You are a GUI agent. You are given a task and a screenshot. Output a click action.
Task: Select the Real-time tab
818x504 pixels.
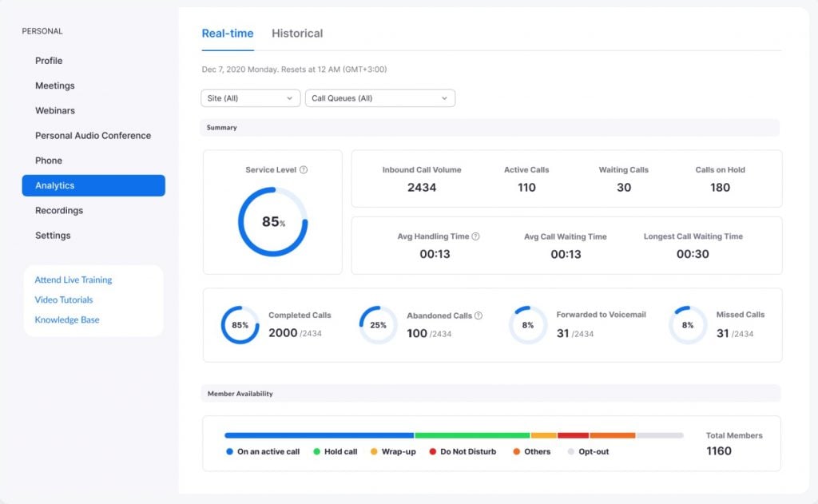click(x=227, y=34)
